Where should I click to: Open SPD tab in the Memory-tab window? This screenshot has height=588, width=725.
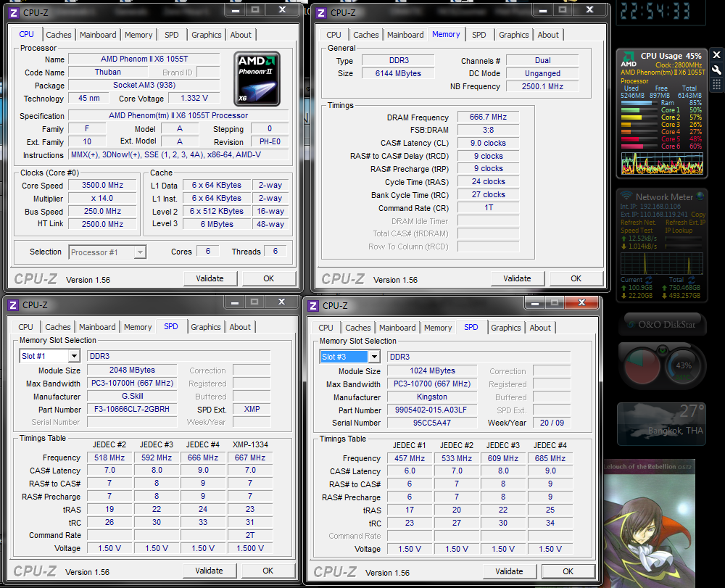pos(479,35)
